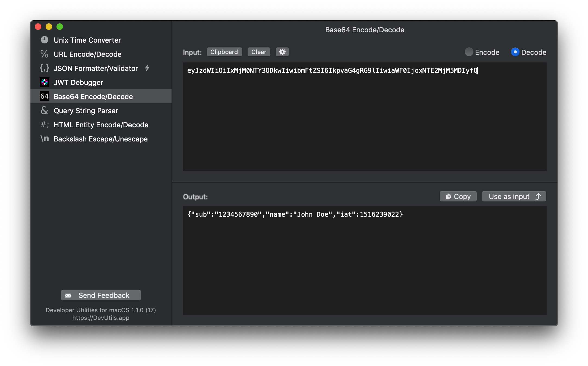The image size is (588, 366).
Task: Click the decoded JSON output text area
Action: click(365, 261)
